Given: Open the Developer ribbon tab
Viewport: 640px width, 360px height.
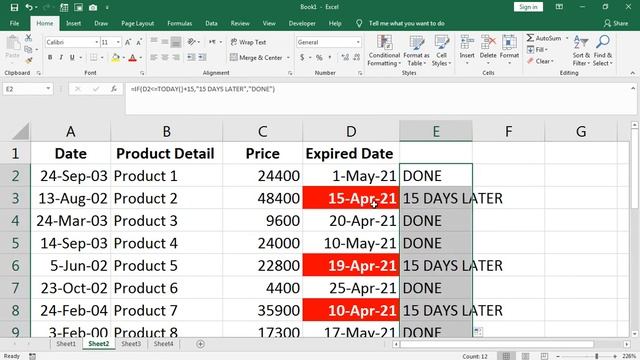Looking at the screenshot, I should [302, 23].
